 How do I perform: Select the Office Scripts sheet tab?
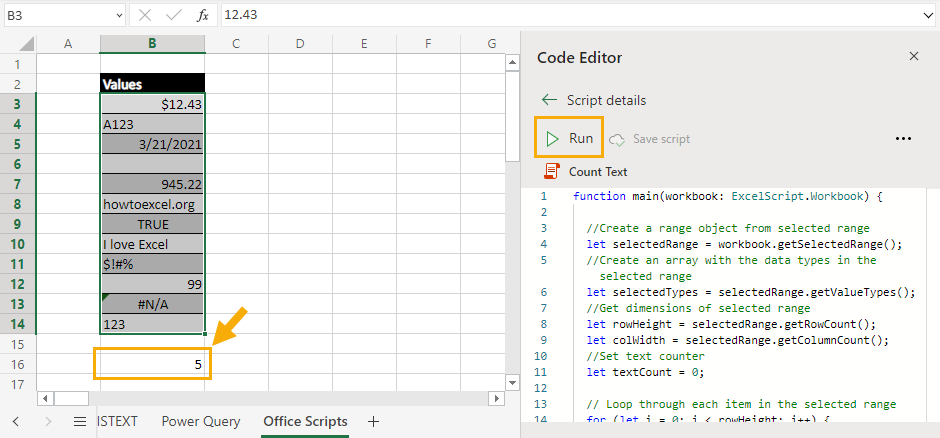[305, 421]
